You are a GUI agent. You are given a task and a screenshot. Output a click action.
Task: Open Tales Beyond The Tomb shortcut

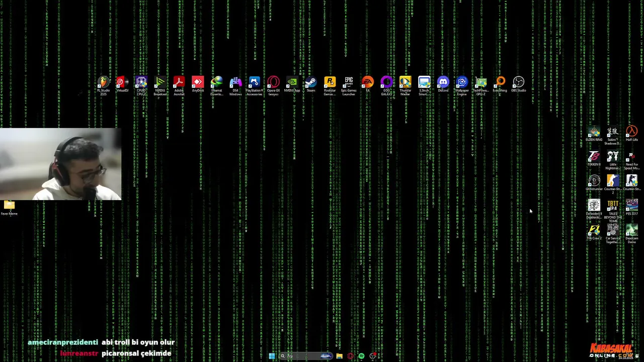[613, 211]
